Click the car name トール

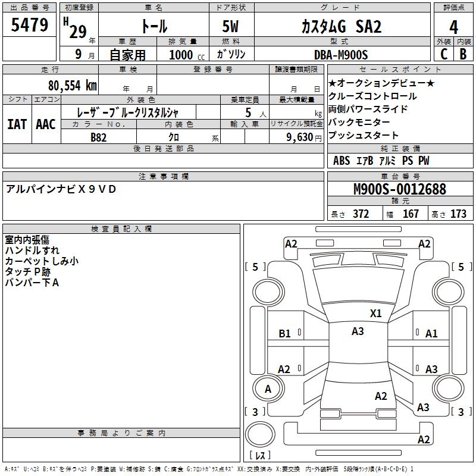(x=154, y=26)
